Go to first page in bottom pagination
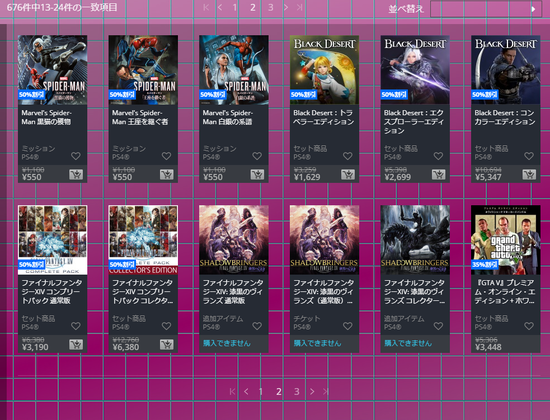550x420 pixels. 232,392
